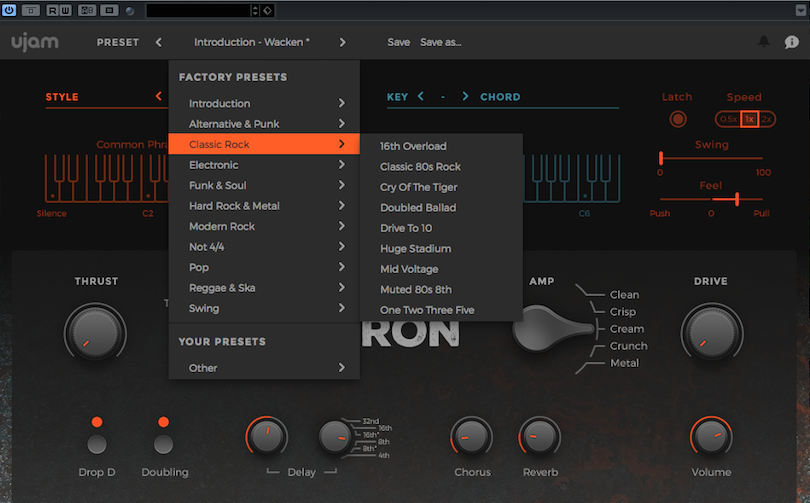Select the Metal amp type
This screenshot has height=503, width=810.
pos(625,363)
